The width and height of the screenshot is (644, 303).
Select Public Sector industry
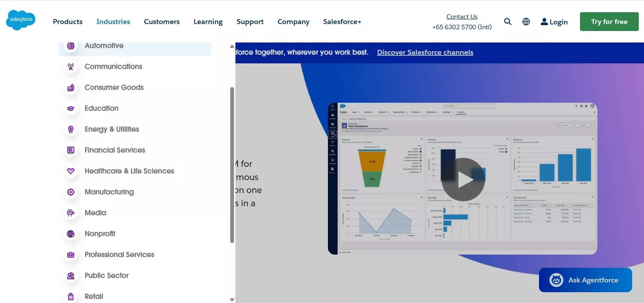click(107, 275)
